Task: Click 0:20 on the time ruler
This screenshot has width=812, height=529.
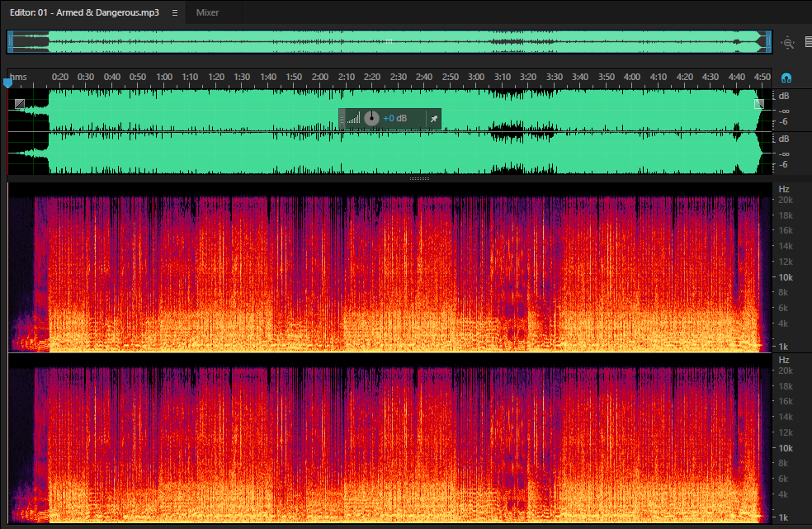Action: (x=60, y=78)
